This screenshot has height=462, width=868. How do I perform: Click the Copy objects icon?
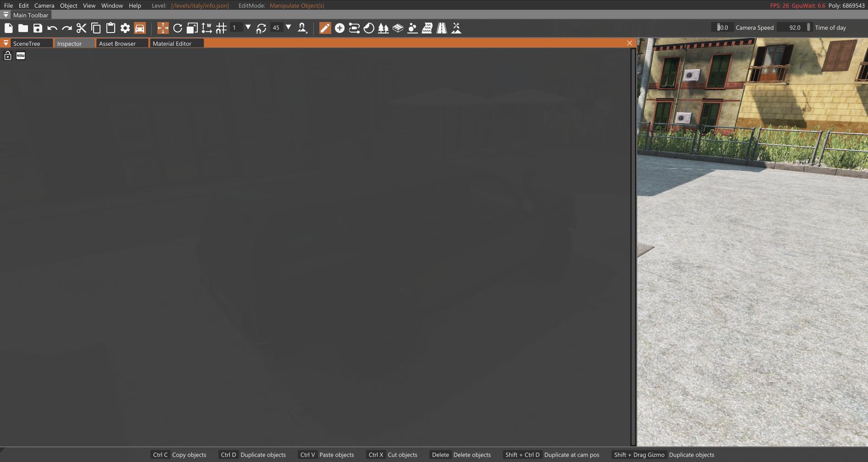click(96, 28)
